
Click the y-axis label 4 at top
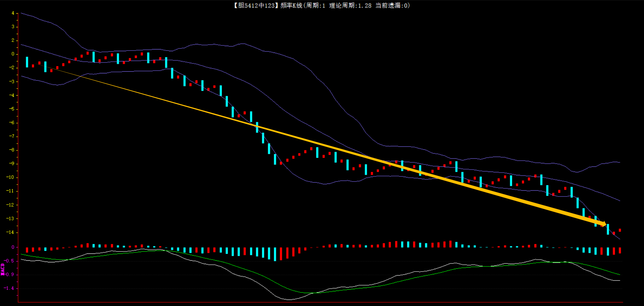point(13,13)
